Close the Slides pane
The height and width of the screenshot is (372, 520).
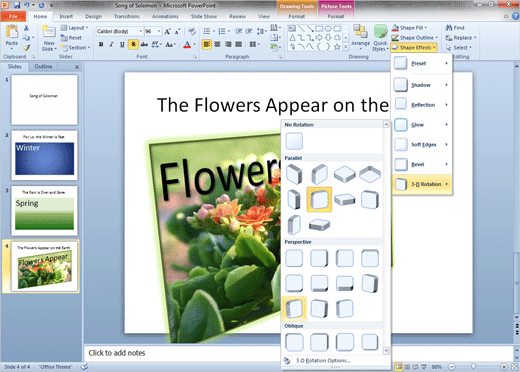77,67
